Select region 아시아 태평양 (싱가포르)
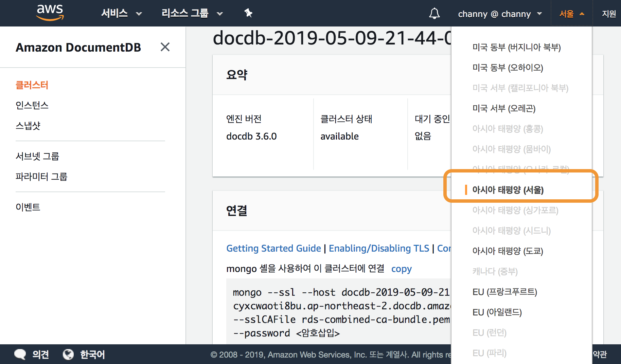Viewport: 621px width, 364px height. (x=515, y=210)
